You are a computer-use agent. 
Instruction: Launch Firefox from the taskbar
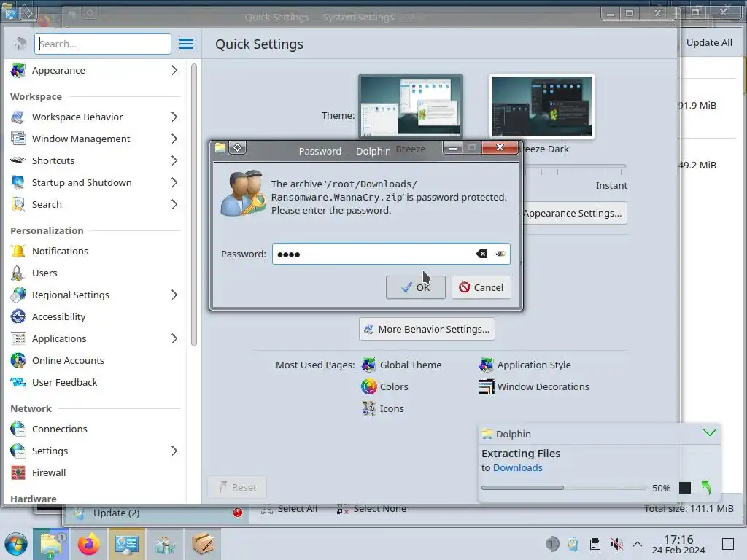click(x=88, y=544)
